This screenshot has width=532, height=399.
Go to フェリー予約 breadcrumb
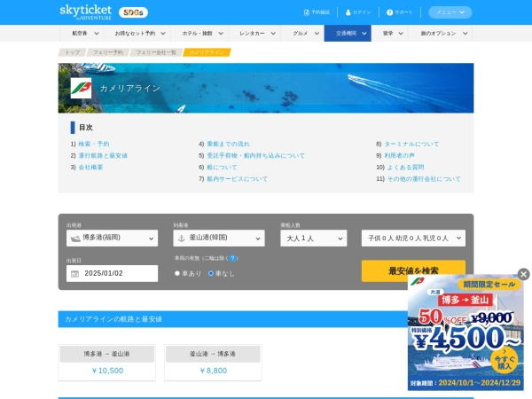108,52
